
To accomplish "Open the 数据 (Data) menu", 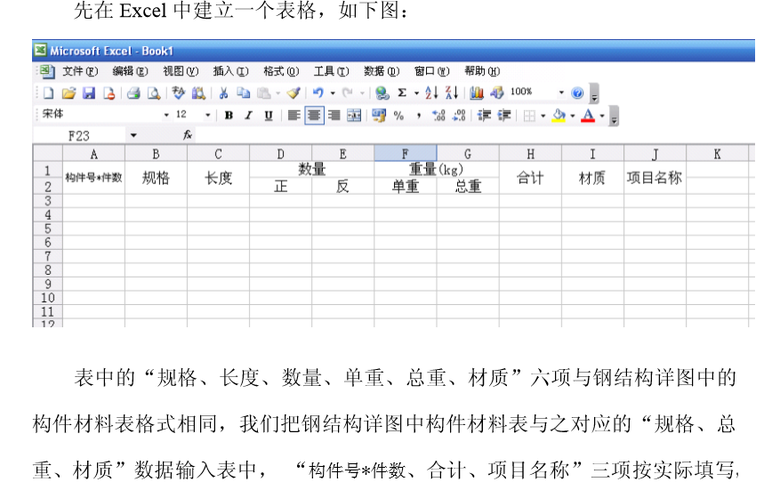I will tap(380, 71).
